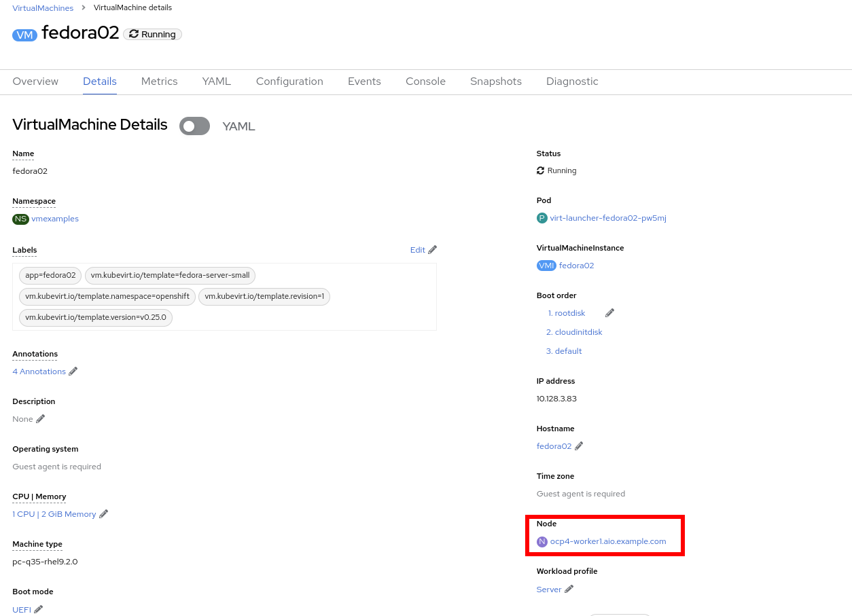
Task: Click Edit next to Labels
Action: 416,249
